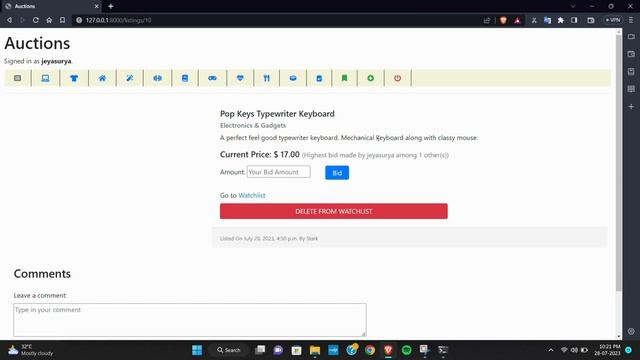Click the bookmark page icon beside address bar
The height and width of the screenshot is (360, 640).
[x=62, y=20]
